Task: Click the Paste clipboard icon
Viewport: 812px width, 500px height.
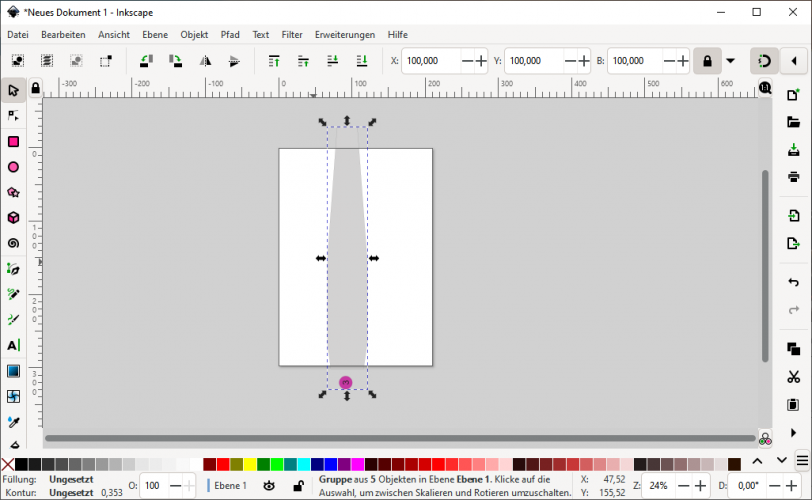Action: pos(793,404)
